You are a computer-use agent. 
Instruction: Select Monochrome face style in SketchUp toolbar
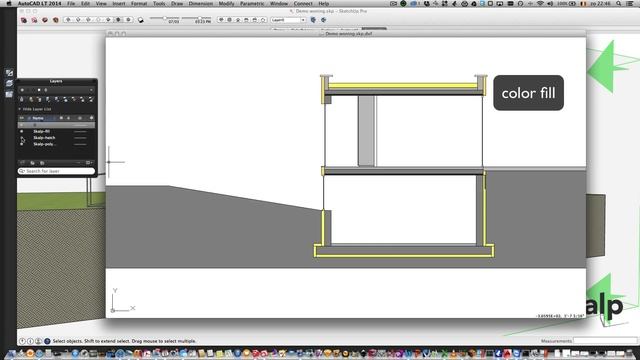click(128, 20)
